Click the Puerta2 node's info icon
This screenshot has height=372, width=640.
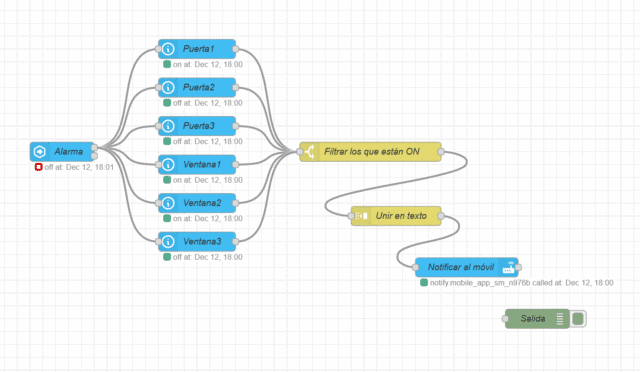coord(168,87)
